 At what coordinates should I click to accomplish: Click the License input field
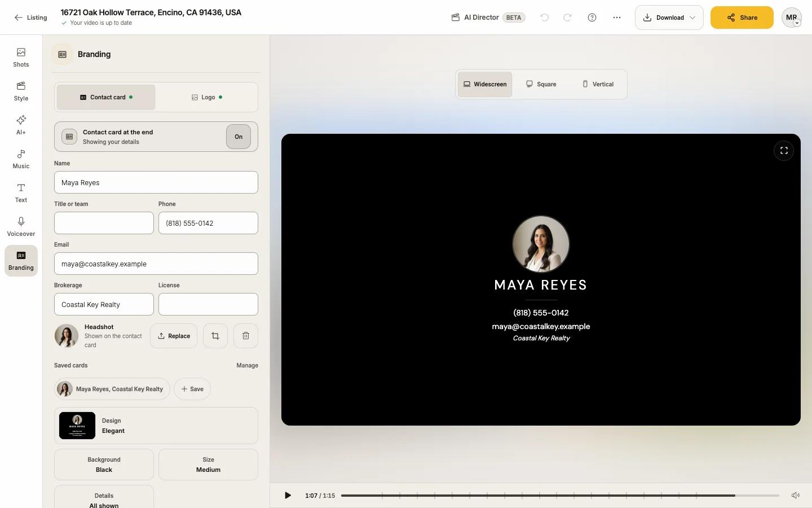(209, 304)
